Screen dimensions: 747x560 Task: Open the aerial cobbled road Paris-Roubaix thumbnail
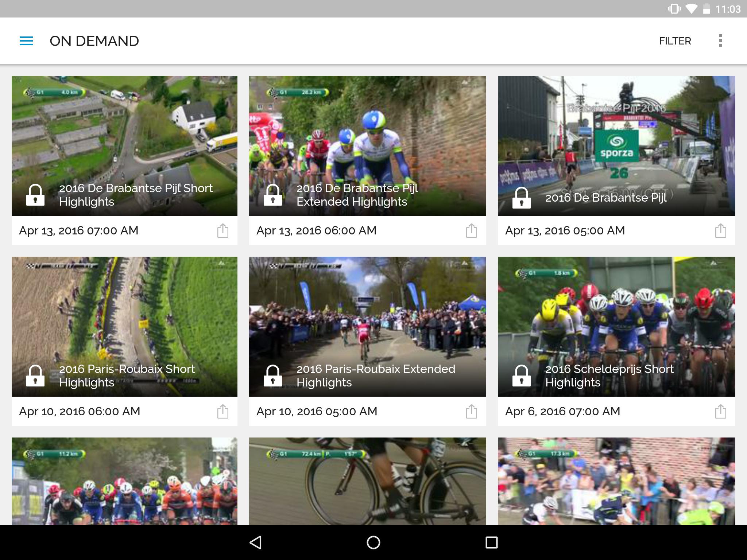[124, 327]
